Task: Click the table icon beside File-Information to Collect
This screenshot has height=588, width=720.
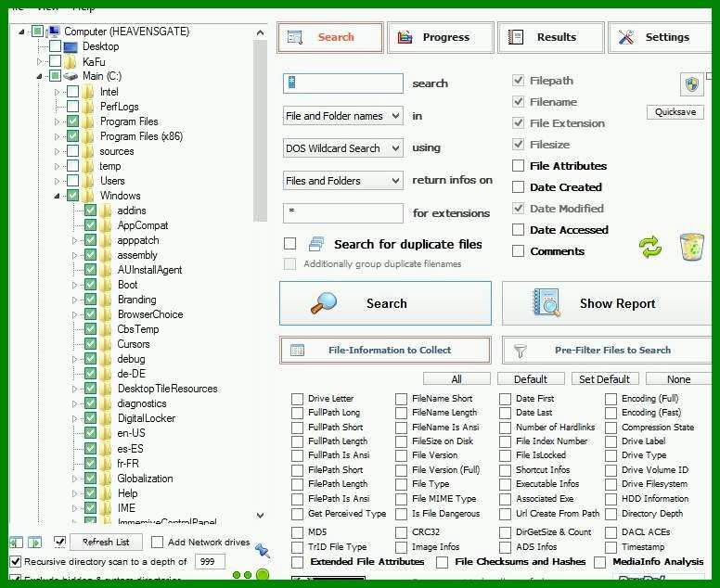Action: click(297, 351)
